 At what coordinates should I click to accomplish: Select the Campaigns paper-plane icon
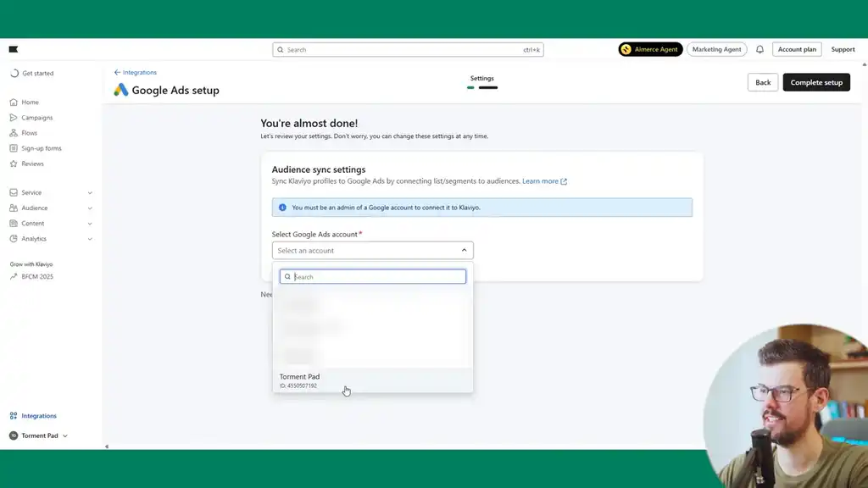tap(13, 117)
